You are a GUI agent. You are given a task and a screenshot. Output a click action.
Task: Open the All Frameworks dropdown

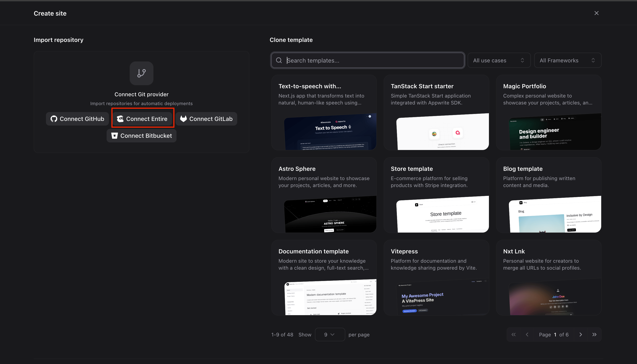point(568,60)
